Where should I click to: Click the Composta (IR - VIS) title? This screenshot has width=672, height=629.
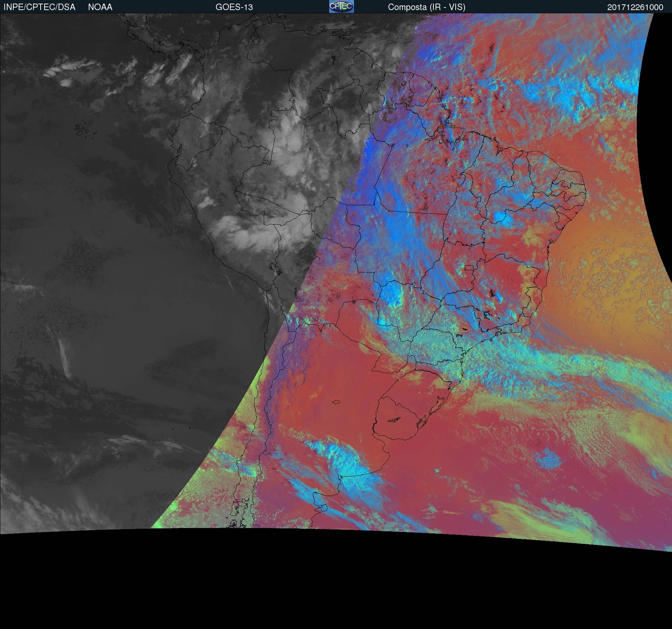(x=427, y=7)
